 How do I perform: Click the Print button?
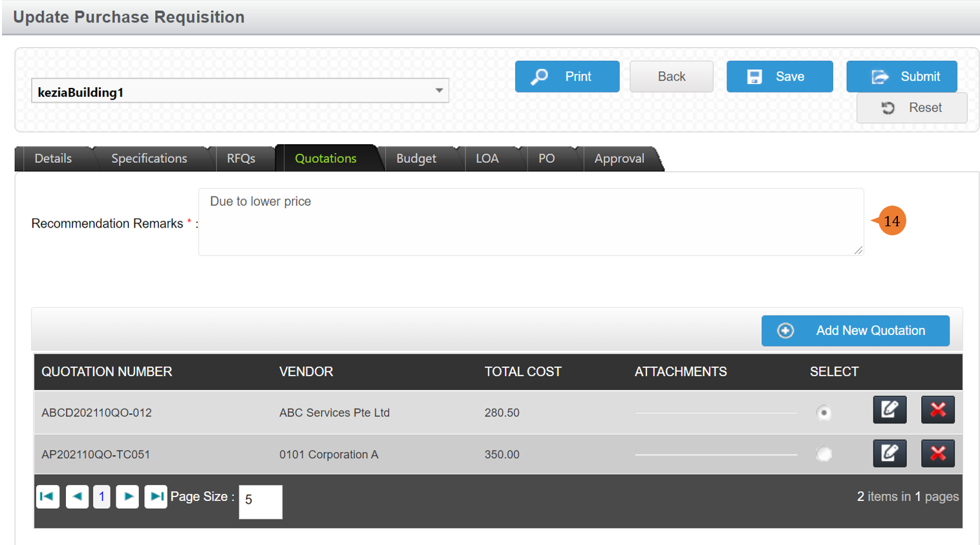pyautogui.click(x=567, y=76)
